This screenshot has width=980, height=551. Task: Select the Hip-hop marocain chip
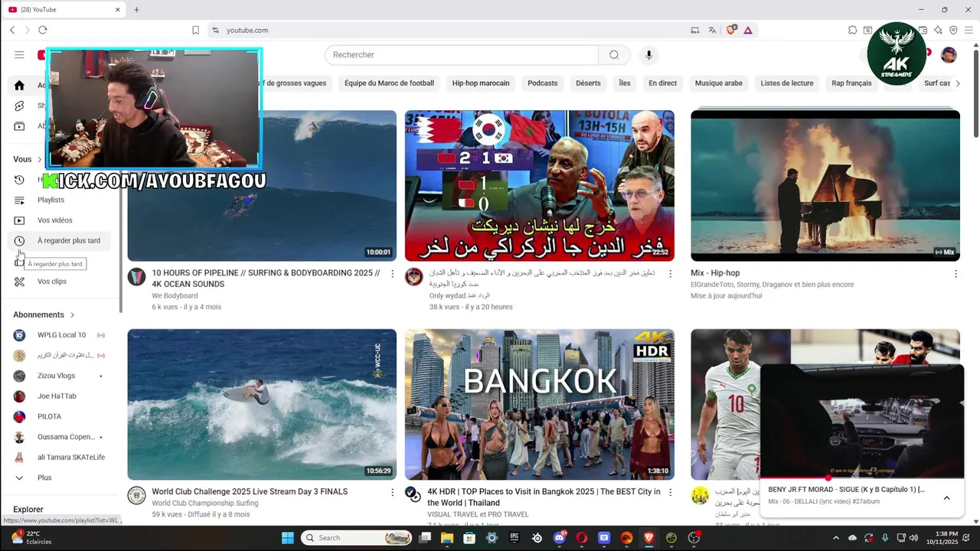coord(480,83)
